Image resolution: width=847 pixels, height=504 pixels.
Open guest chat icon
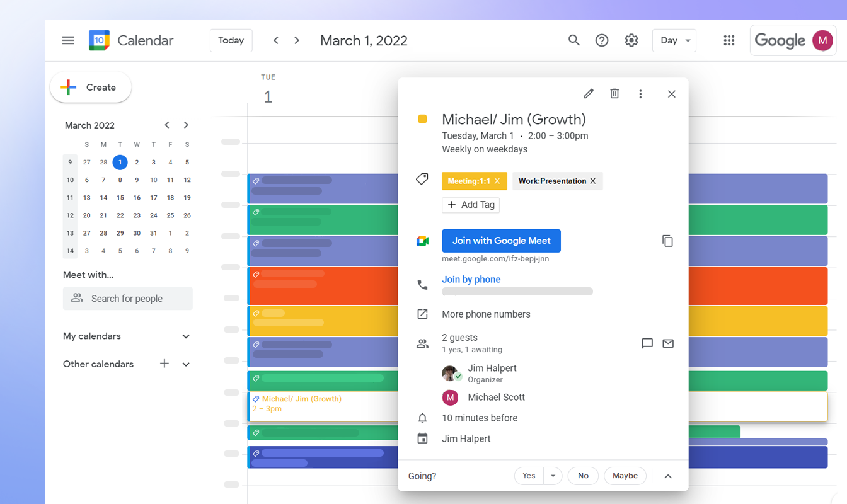click(x=647, y=343)
